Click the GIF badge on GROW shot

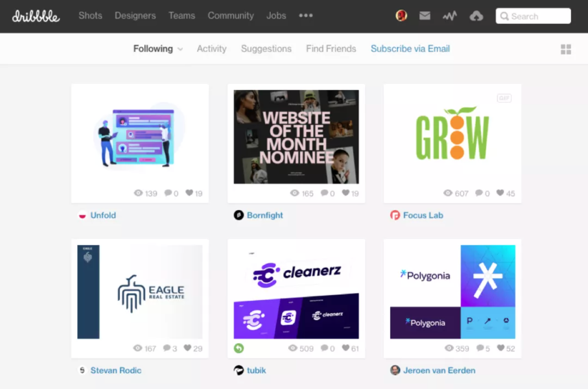[x=504, y=98]
